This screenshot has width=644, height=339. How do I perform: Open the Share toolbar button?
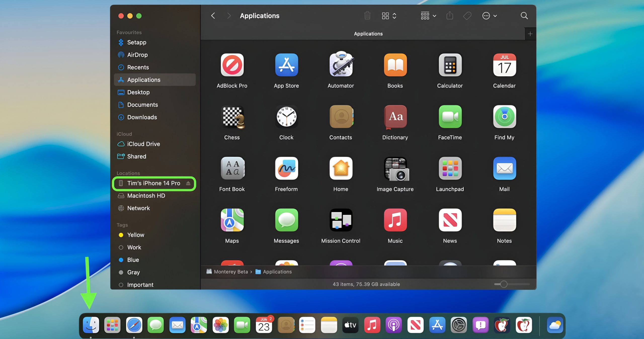pos(450,16)
